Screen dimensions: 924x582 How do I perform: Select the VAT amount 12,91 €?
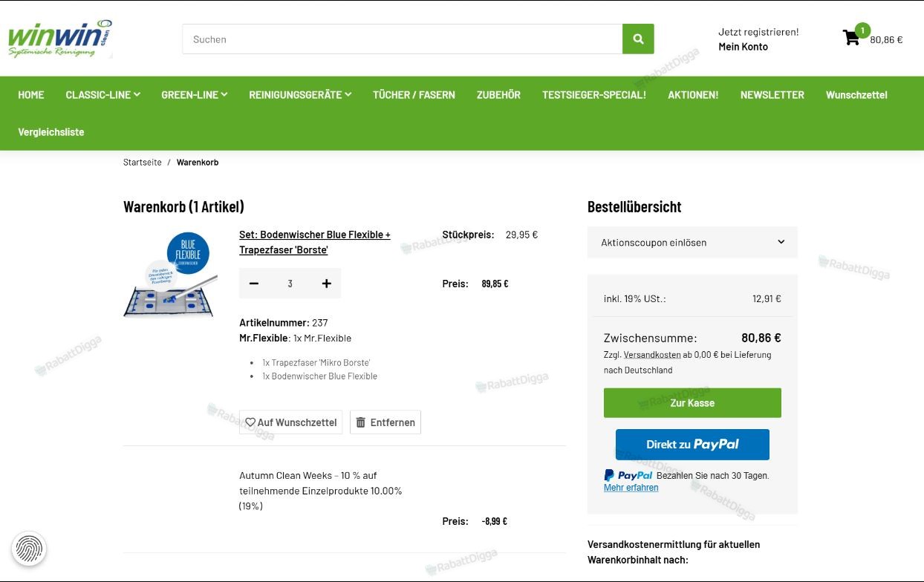(767, 299)
